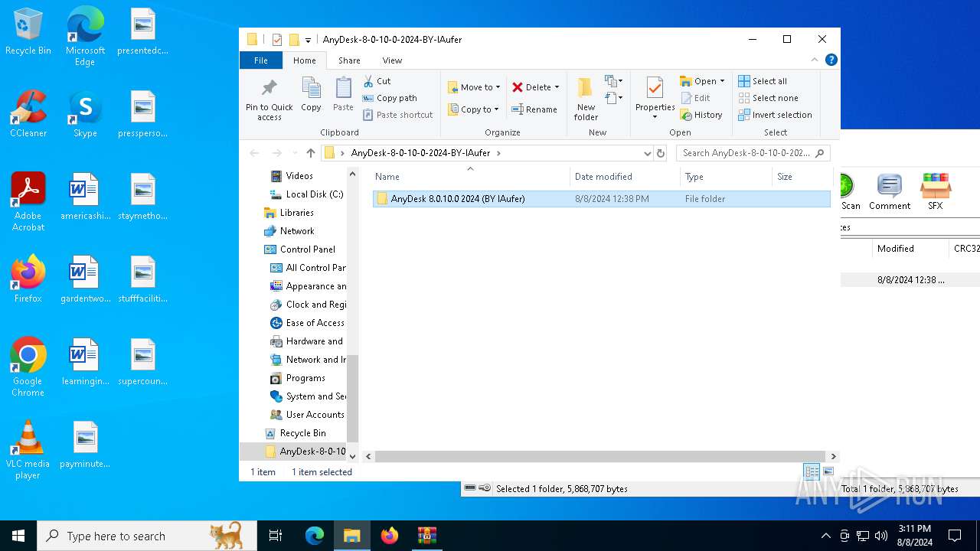Image resolution: width=980 pixels, height=551 pixels.
Task: Click Edit in Open group
Action: tap(695, 98)
